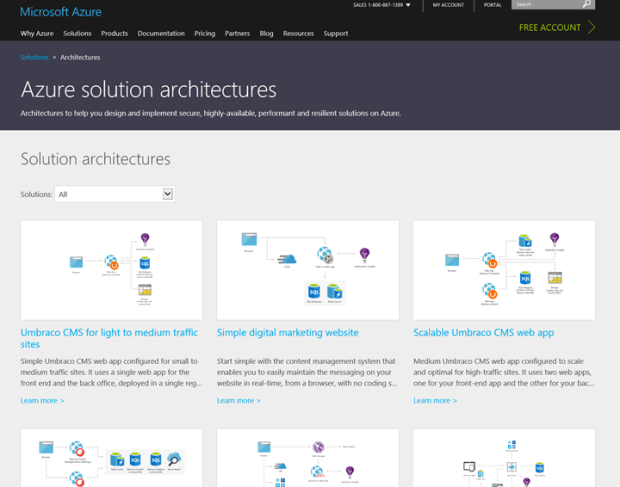Go to the Azure PORTAL link
The image size is (620, 487).
click(x=493, y=5)
